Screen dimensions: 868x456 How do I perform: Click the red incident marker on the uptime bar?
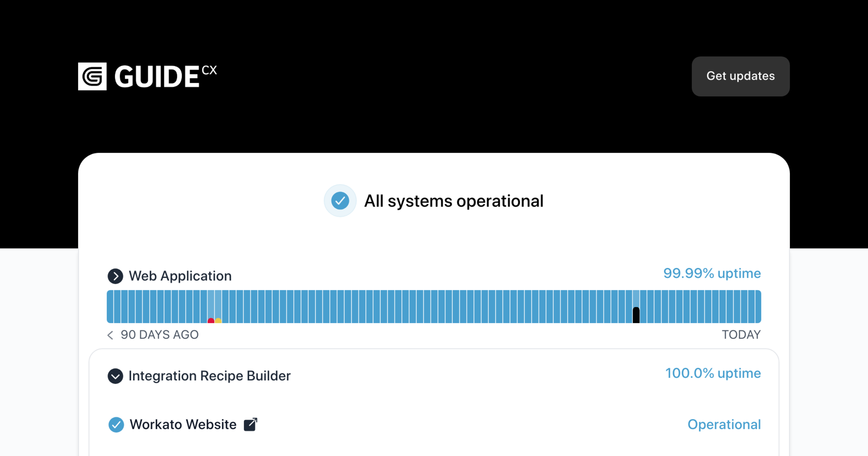[211, 320]
